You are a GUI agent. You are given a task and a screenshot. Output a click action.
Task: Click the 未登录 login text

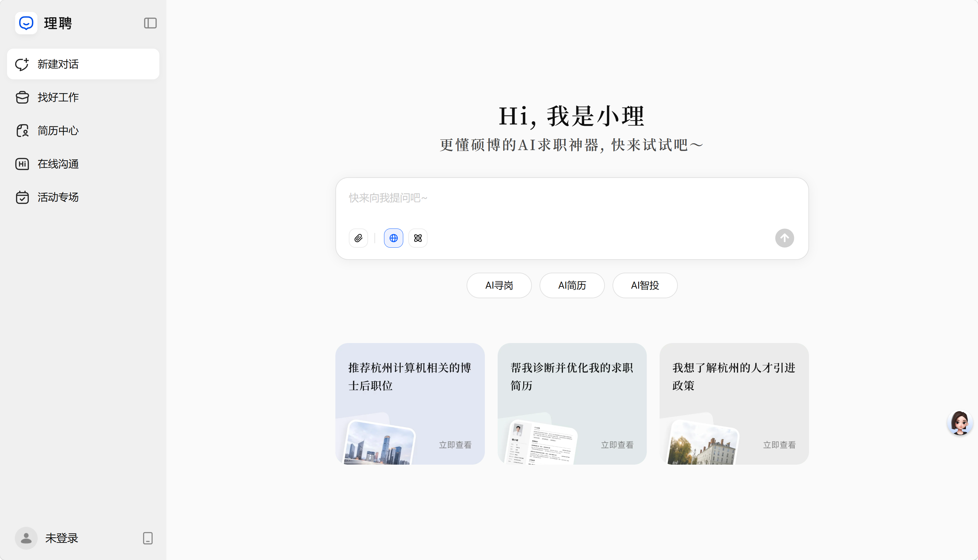[x=61, y=538]
